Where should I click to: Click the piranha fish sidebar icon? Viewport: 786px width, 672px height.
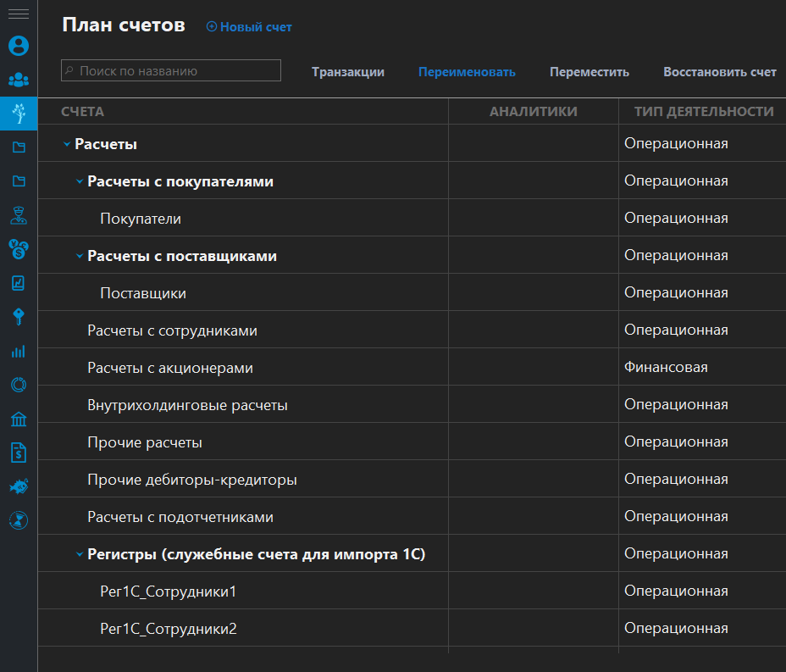[x=18, y=486]
